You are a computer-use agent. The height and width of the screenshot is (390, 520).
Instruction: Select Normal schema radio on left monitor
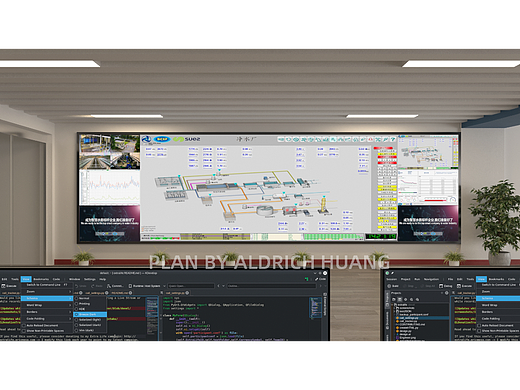(77, 298)
